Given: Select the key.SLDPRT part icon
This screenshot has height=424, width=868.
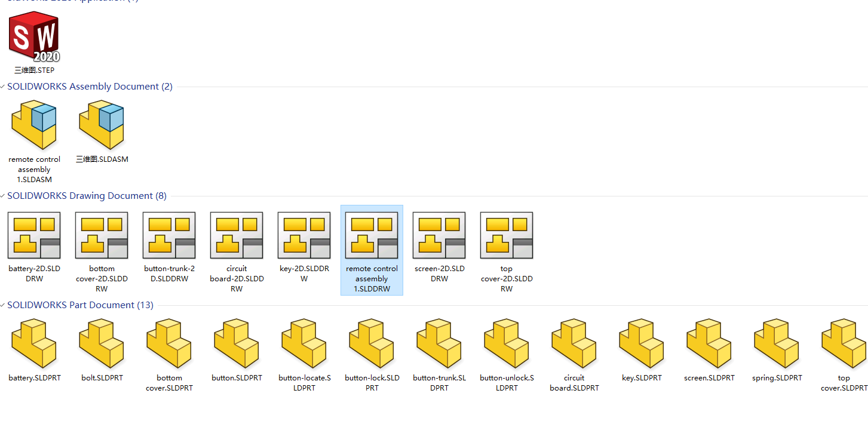Looking at the screenshot, I should [642, 343].
